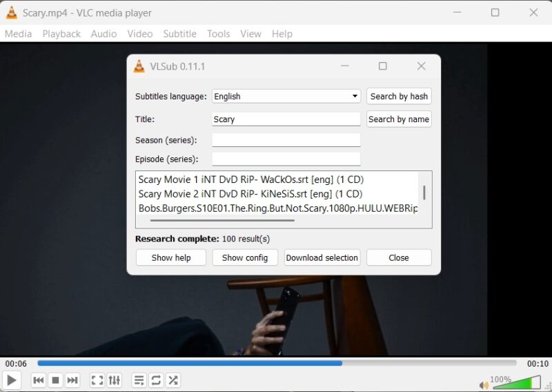Click the VLSub Close button

[x=399, y=257]
